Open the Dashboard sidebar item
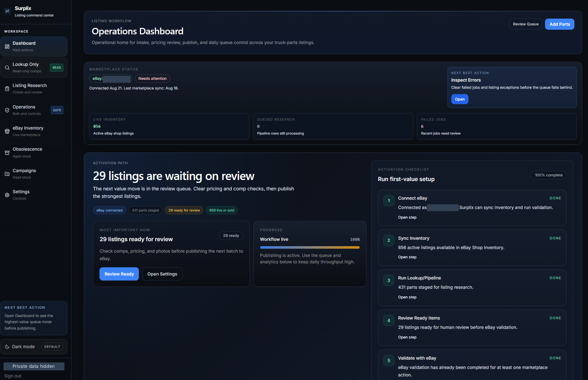 click(34, 47)
